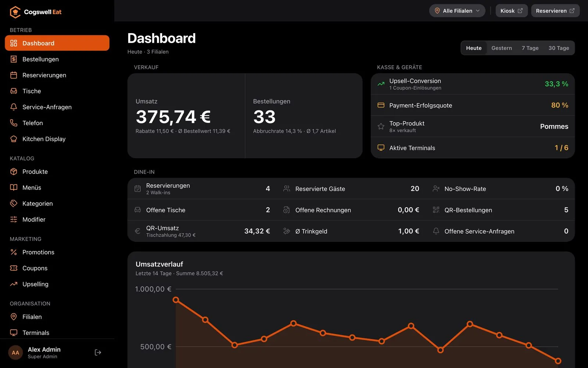
Task: Select the Gestern time range tab
Action: [502, 48]
